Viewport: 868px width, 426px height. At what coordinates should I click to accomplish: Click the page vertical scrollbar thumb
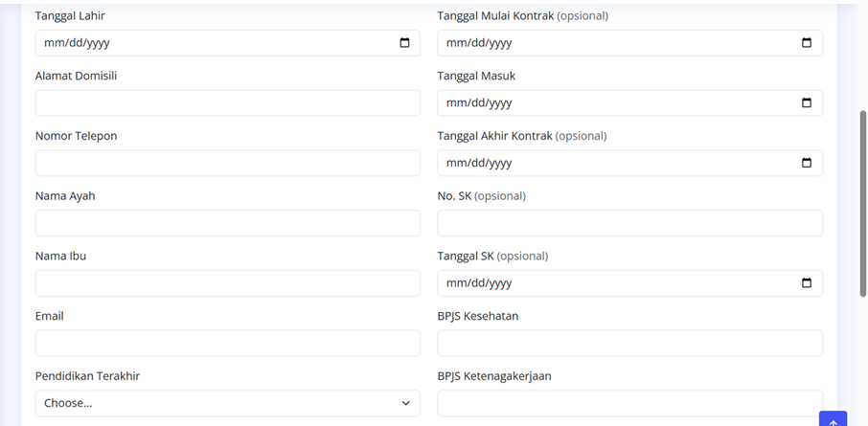(863, 204)
